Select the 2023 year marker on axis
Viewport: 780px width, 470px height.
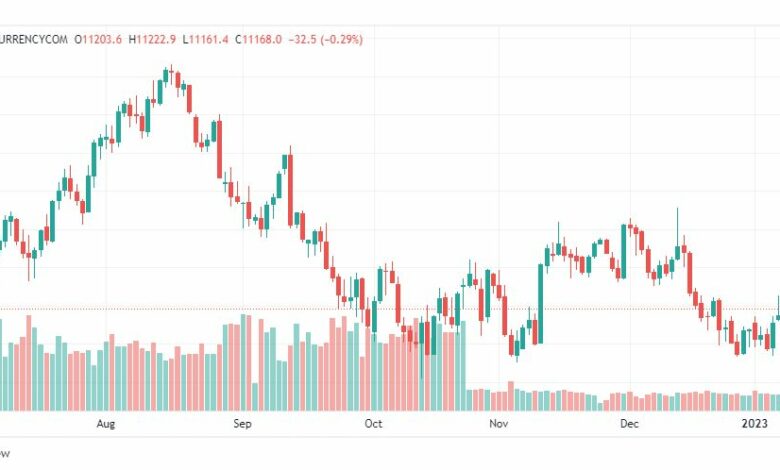755,424
